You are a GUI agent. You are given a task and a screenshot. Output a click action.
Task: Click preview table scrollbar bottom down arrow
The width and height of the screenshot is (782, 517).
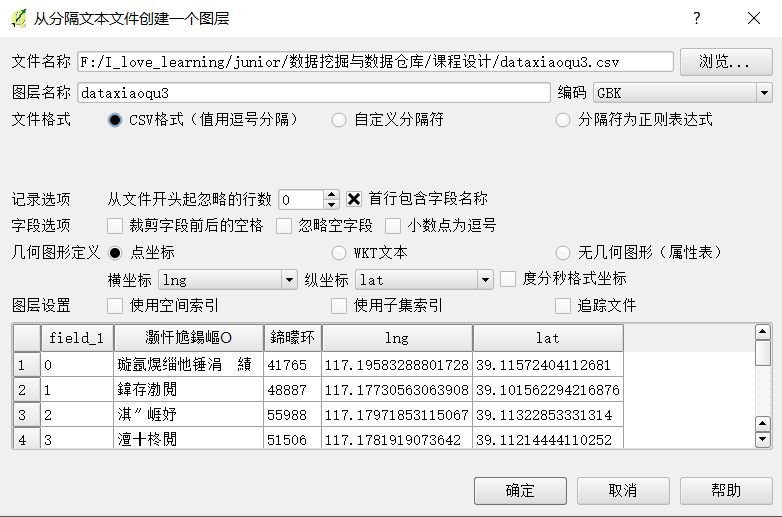[763, 440]
